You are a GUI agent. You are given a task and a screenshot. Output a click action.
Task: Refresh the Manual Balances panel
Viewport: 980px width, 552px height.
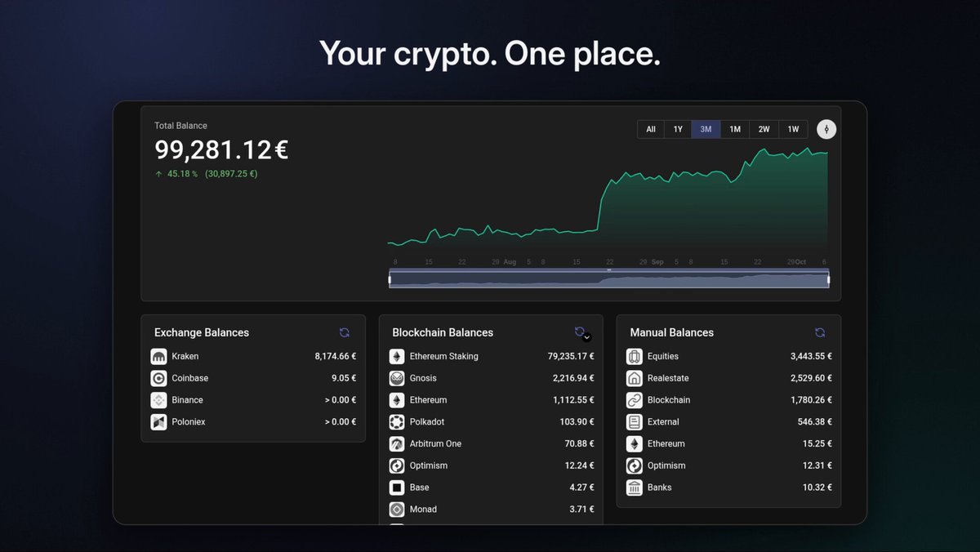(820, 332)
